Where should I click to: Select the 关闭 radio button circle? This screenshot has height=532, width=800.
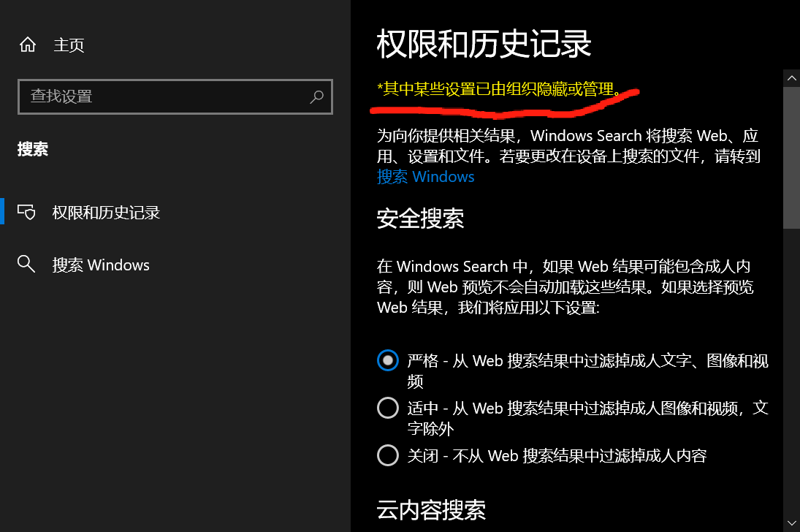388,455
